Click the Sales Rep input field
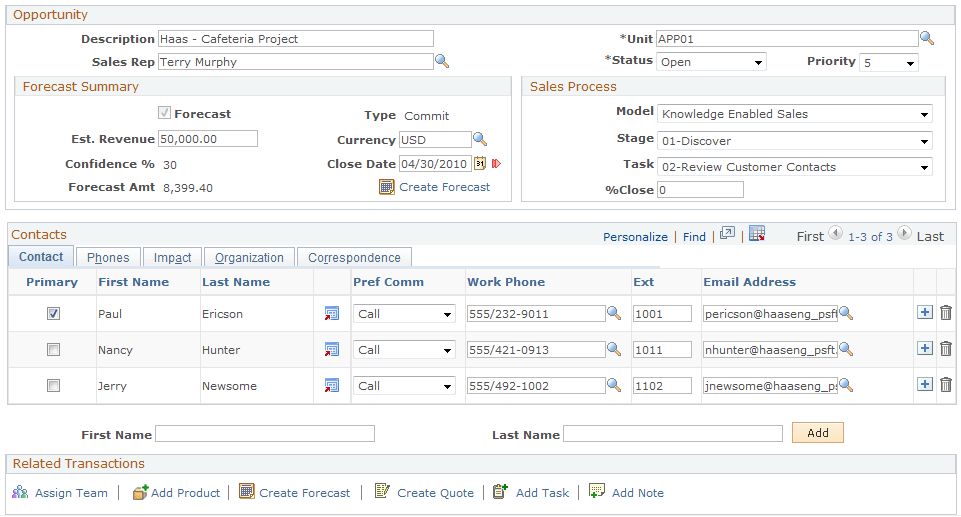The height and width of the screenshot is (517, 961). click(x=295, y=61)
